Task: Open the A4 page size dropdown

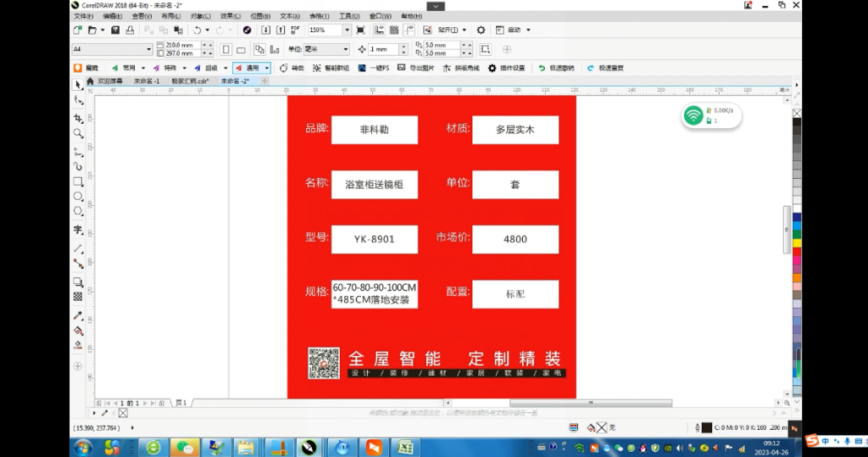Action: coord(148,49)
